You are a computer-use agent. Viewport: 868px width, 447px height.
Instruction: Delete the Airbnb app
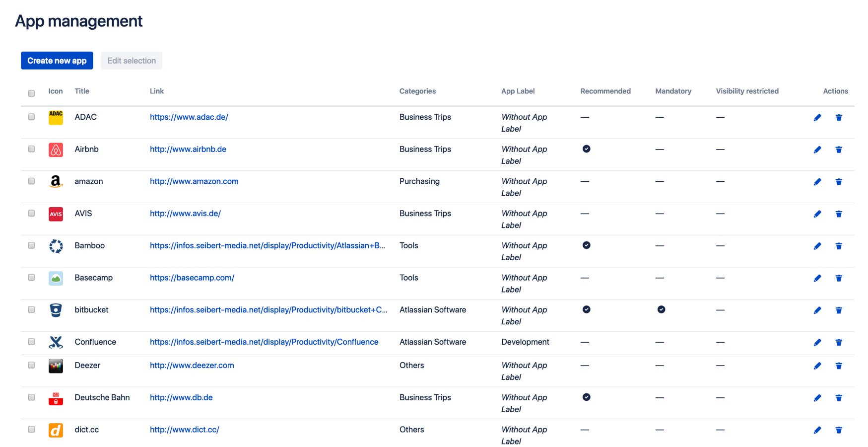(x=839, y=149)
